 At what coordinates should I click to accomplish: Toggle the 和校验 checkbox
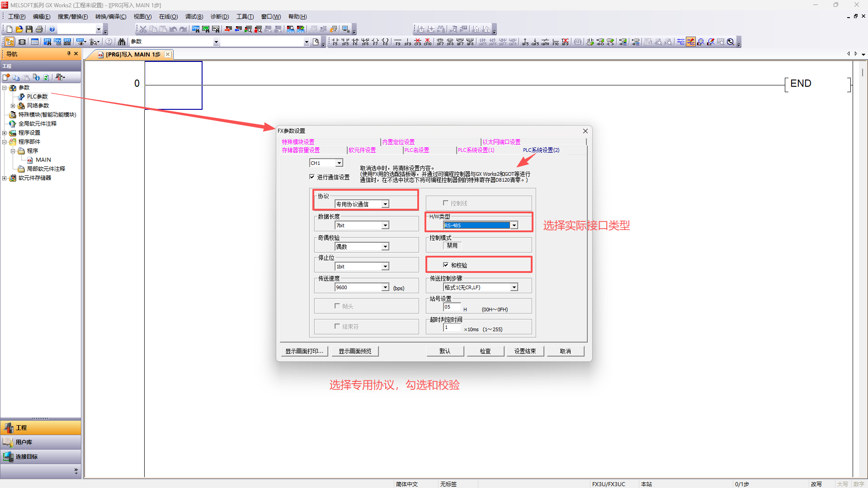coord(446,265)
